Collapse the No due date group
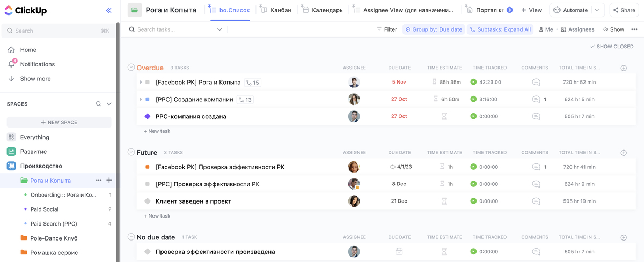Image resolution: width=644 pixels, height=262 pixels. 131,237
